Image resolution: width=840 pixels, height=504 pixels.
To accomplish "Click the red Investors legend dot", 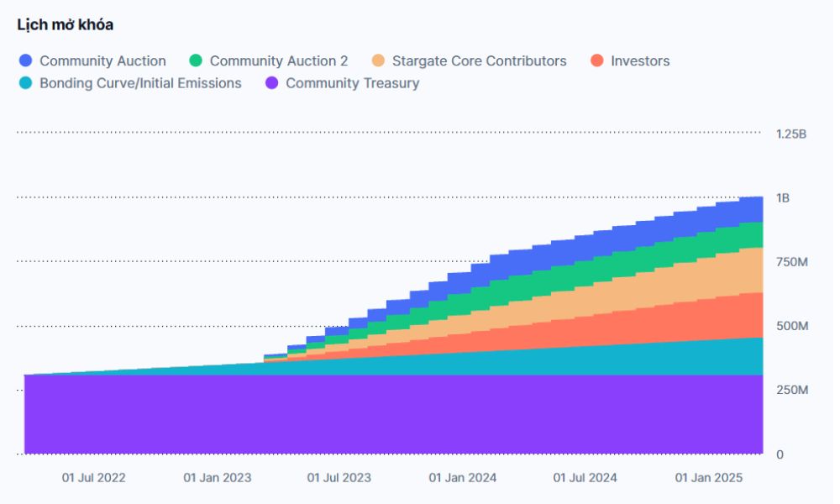I will pos(596,60).
